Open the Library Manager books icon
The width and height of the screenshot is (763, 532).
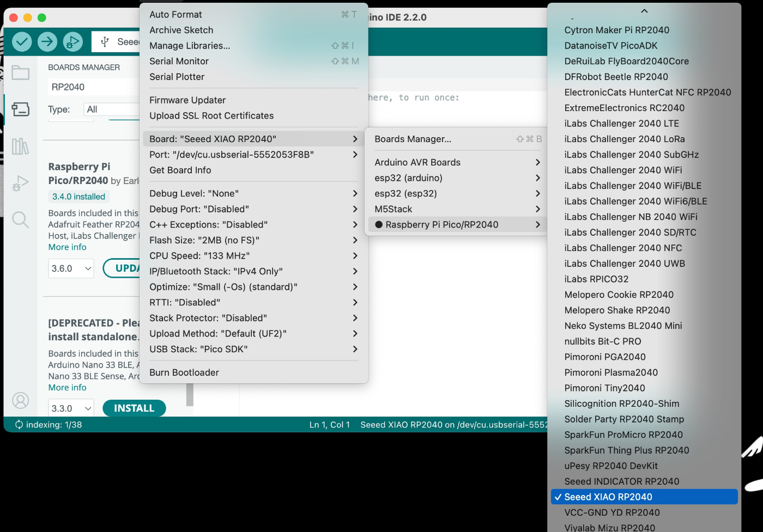point(20,146)
